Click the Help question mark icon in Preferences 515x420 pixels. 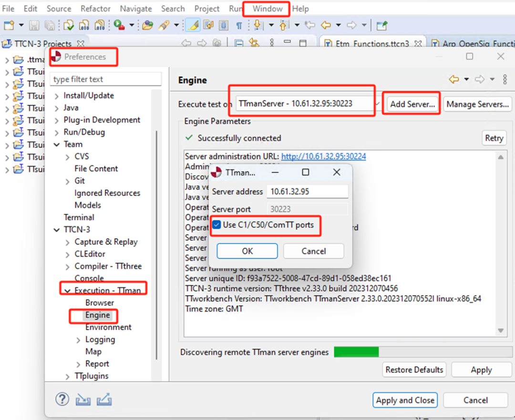coord(62,399)
